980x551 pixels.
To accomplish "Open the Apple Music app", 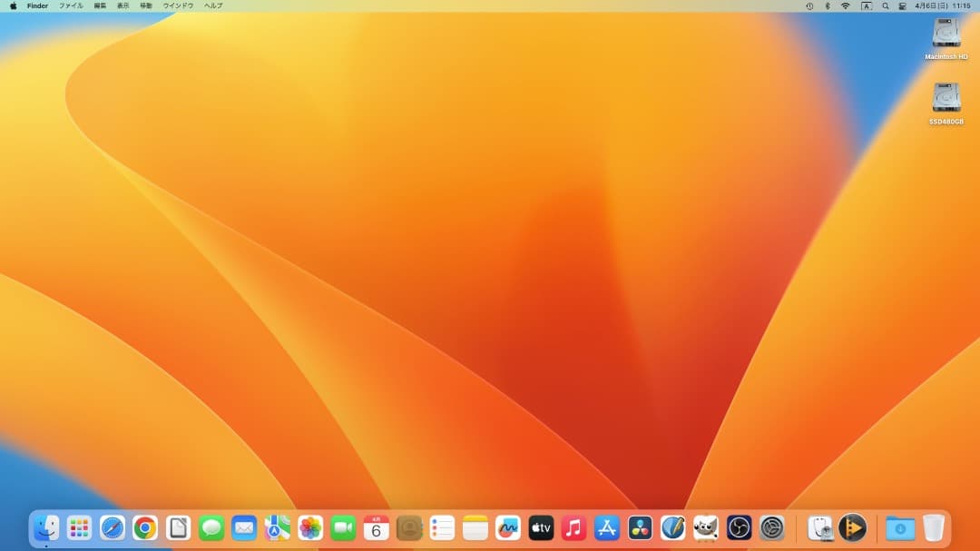I will (573, 527).
